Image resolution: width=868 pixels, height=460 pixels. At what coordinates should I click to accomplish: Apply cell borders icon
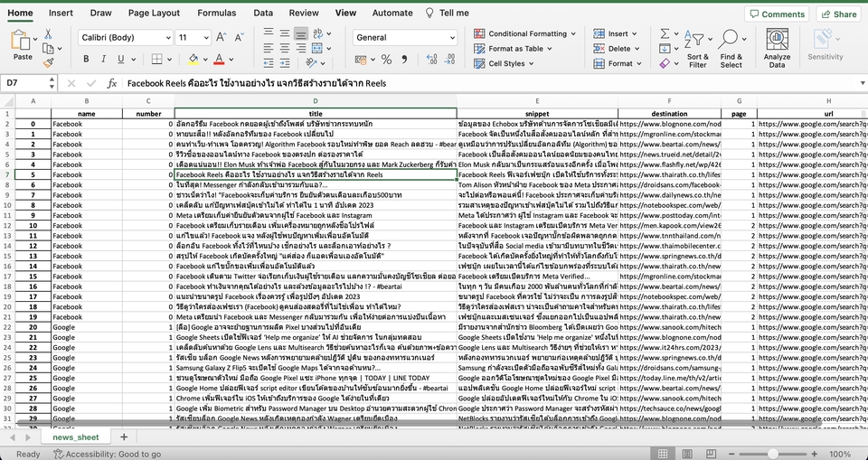click(156, 60)
